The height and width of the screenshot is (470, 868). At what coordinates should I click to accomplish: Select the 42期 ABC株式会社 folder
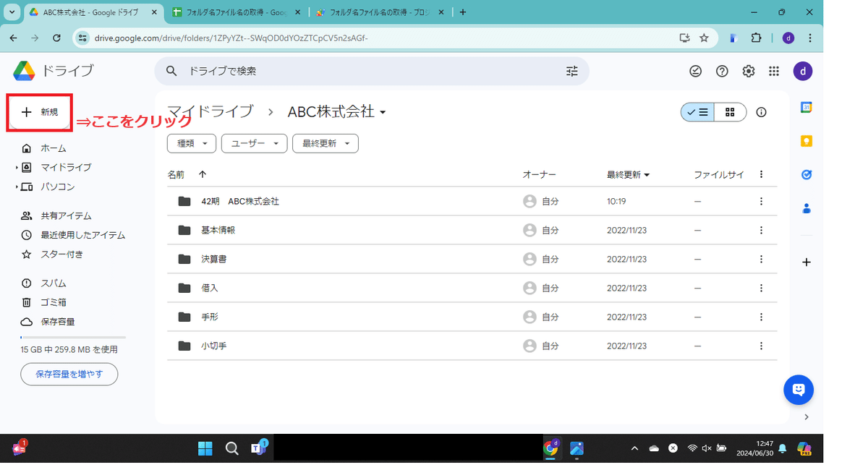(x=472, y=201)
